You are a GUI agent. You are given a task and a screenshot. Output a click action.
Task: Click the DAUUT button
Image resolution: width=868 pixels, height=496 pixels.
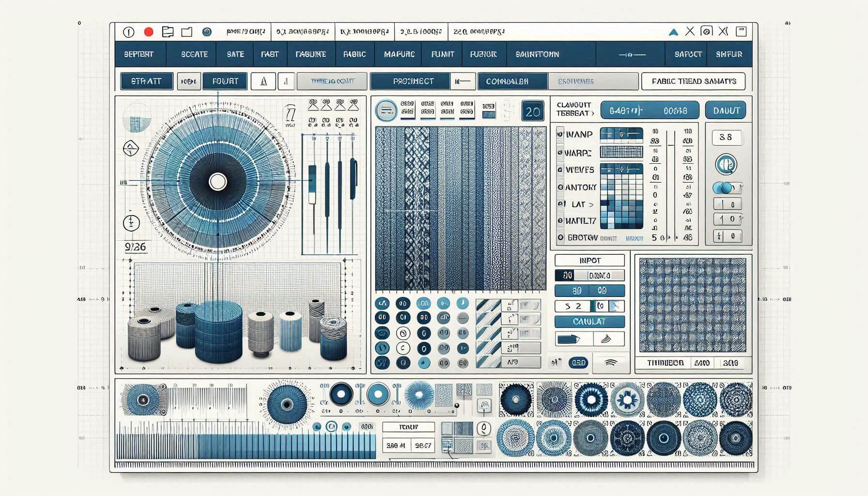pos(726,110)
